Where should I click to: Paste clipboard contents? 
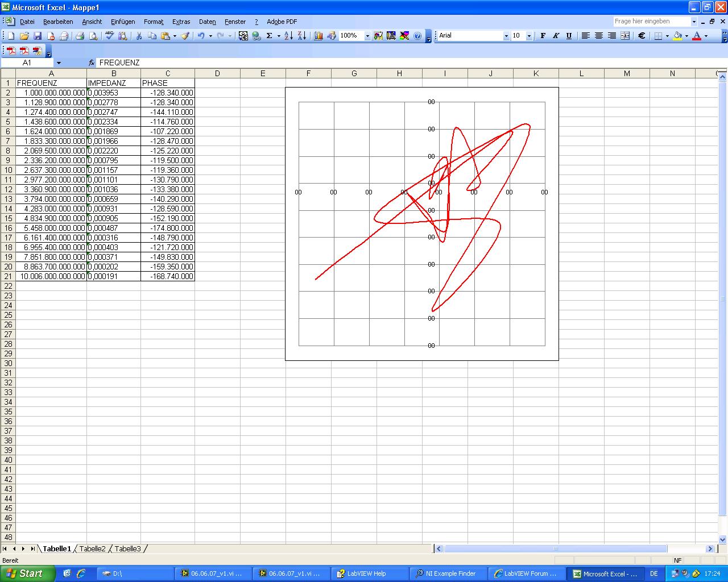point(166,36)
